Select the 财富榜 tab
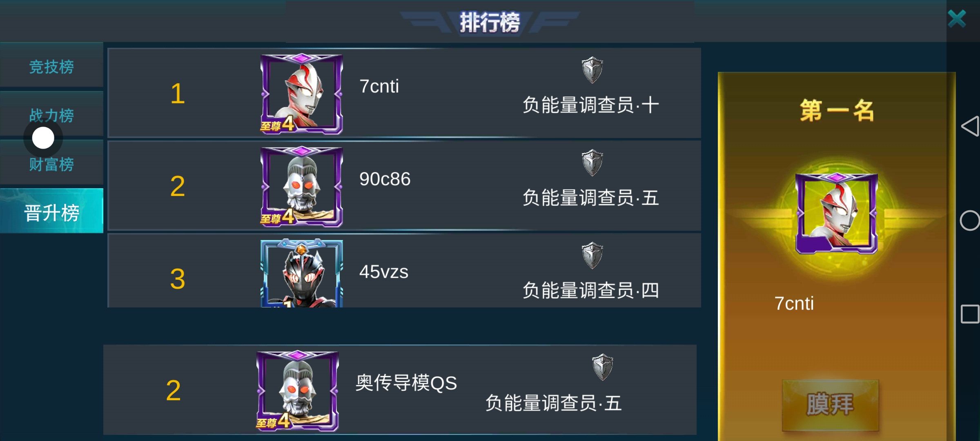The width and height of the screenshot is (980, 441). [x=51, y=164]
